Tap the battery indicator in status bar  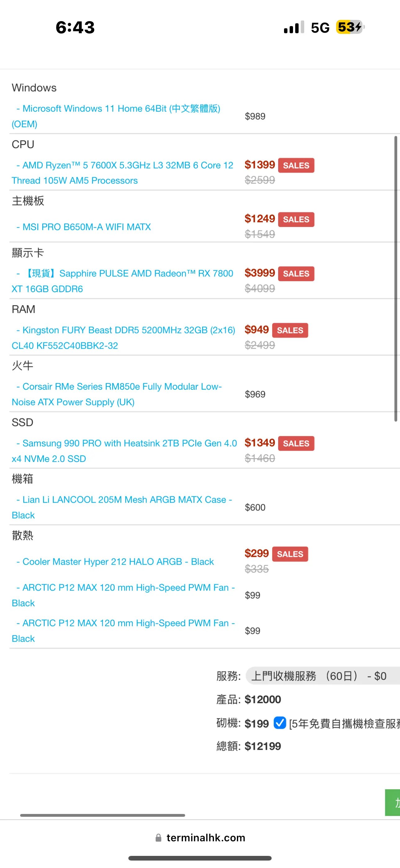pyautogui.click(x=350, y=27)
